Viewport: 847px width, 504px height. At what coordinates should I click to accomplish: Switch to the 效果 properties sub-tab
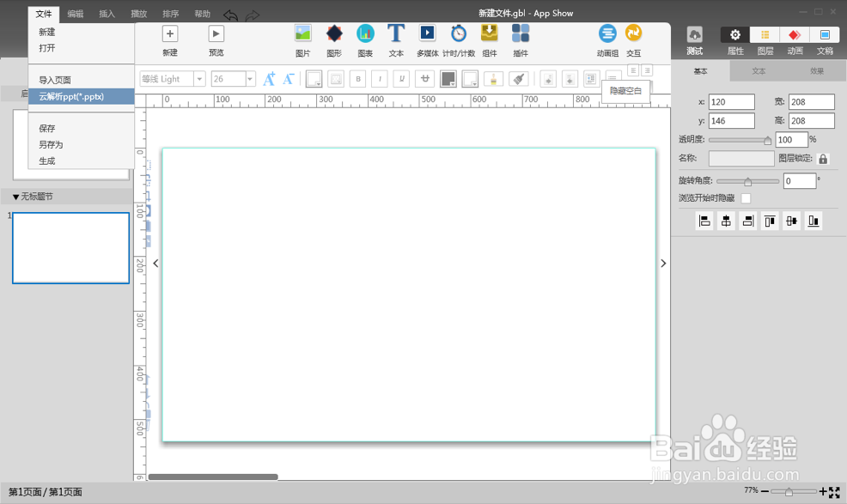point(817,71)
